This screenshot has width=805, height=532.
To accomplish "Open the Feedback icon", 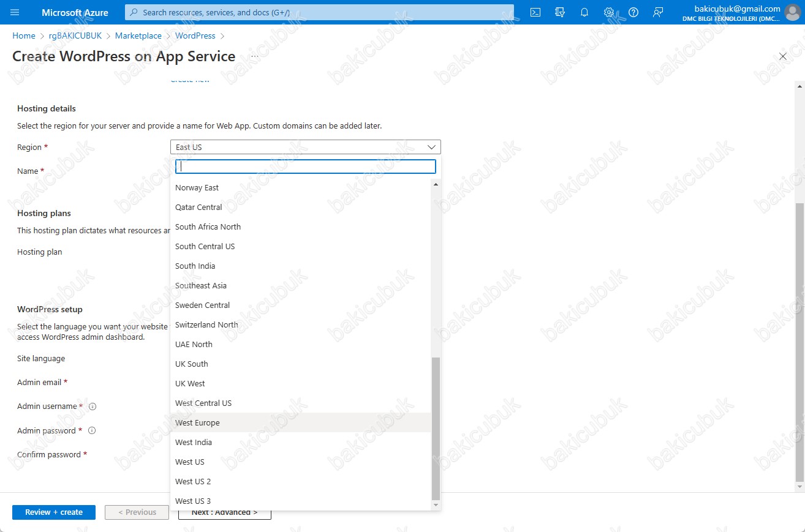I will (x=658, y=12).
